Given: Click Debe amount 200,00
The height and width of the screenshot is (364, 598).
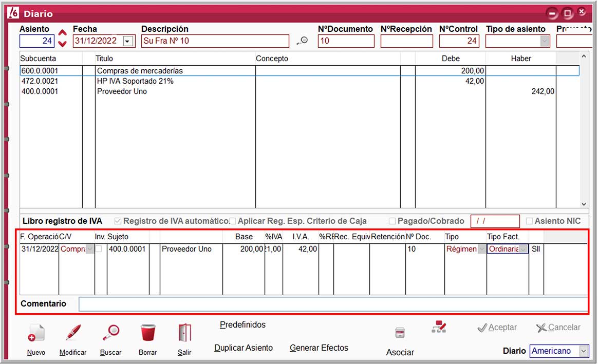Looking at the screenshot, I should pyautogui.click(x=473, y=71).
